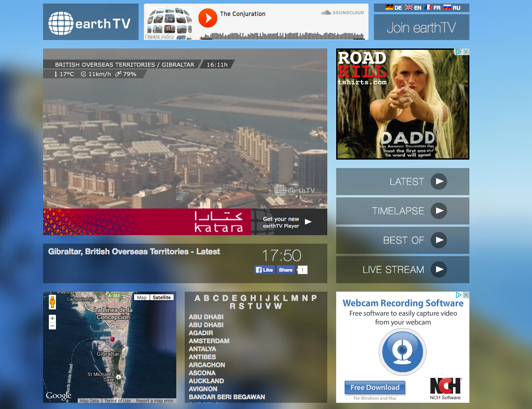This screenshot has width=532, height=409.
Task: Jump to cities starting with W
Action: tap(278, 306)
